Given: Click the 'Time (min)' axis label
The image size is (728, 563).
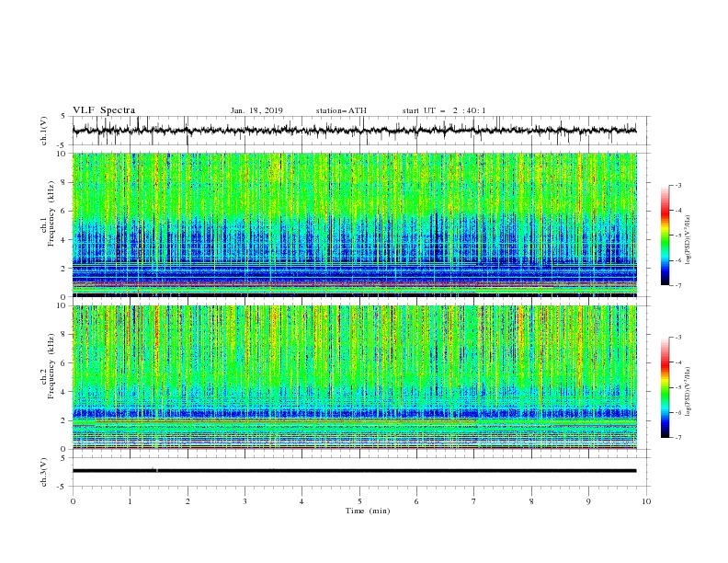Looking at the screenshot, I should pyautogui.click(x=368, y=511).
